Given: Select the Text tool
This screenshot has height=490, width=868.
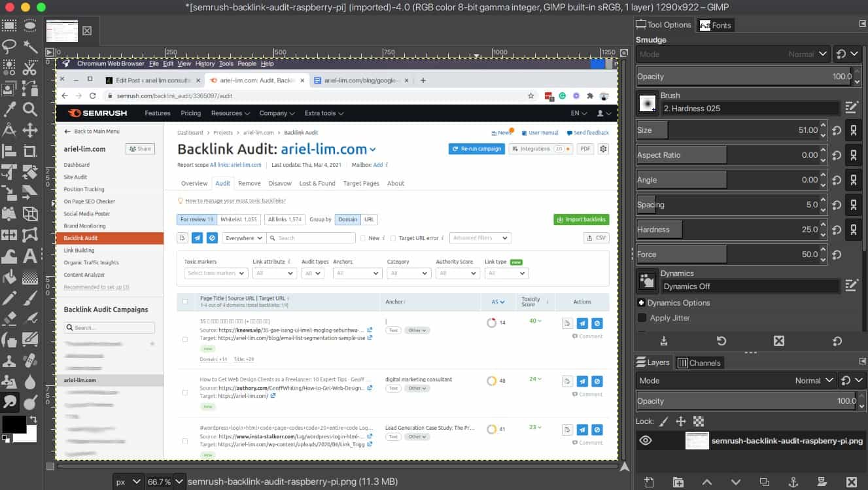Looking at the screenshot, I should point(30,255).
